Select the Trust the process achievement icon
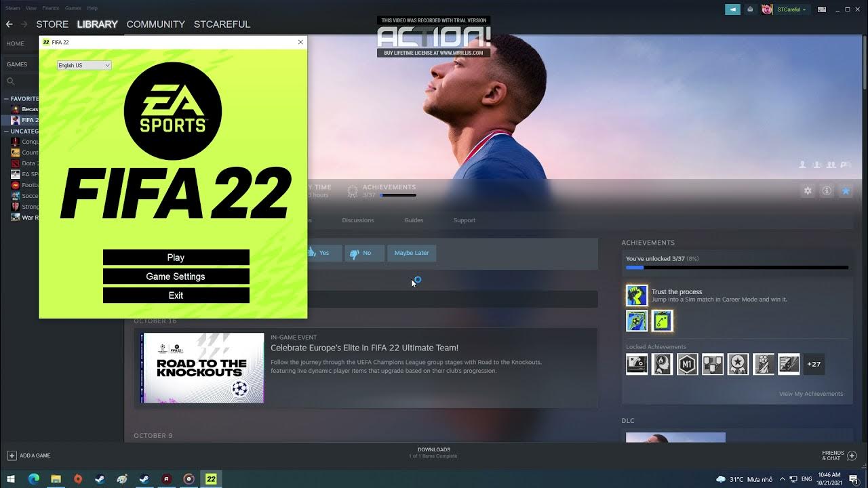Viewport: 868px width, 488px height. point(637,296)
